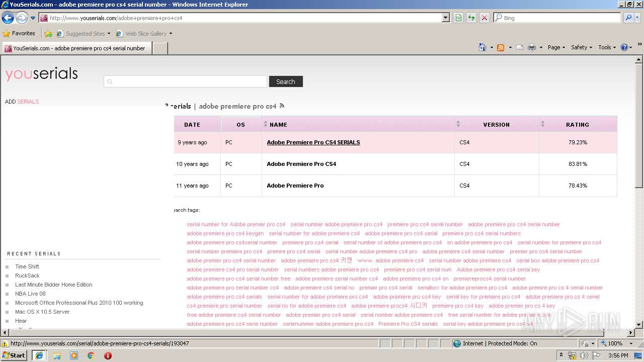644x362 pixels.
Task: Open the Web Slice Gallery link
Action: (144, 34)
